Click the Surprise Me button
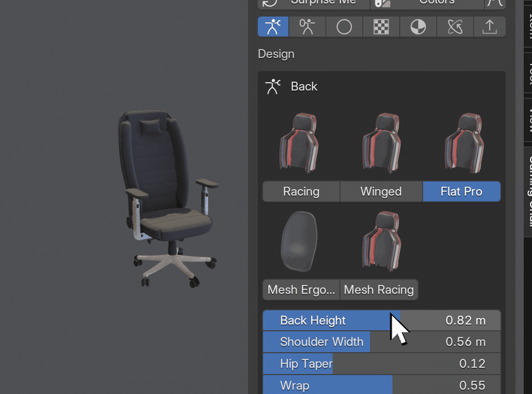This screenshot has height=394, width=532. [x=314, y=3]
